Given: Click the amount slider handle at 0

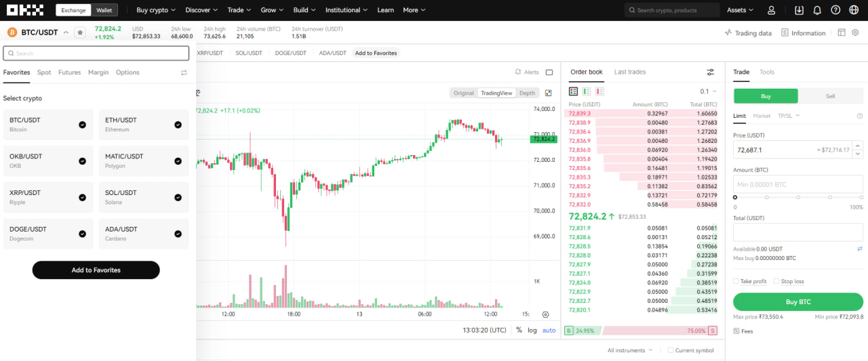Looking at the screenshot, I should tap(735, 197).
